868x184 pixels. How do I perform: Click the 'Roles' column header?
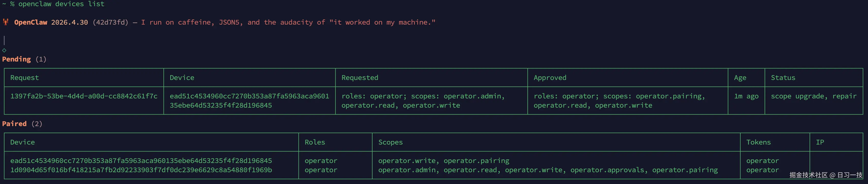point(315,142)
